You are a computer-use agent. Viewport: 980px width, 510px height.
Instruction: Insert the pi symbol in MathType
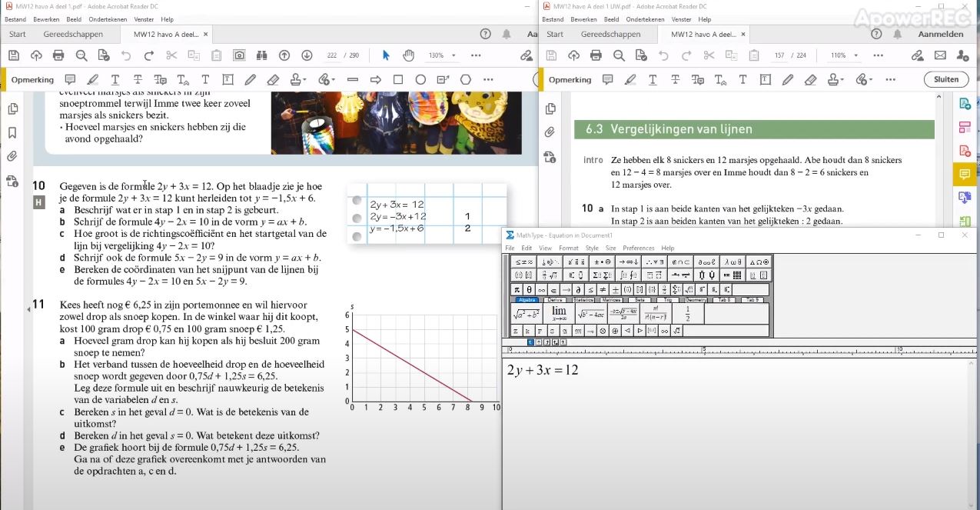[x=517, y=289]
